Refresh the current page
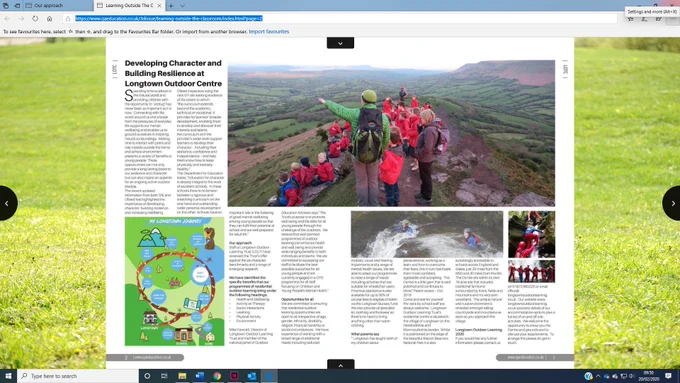 35,19
